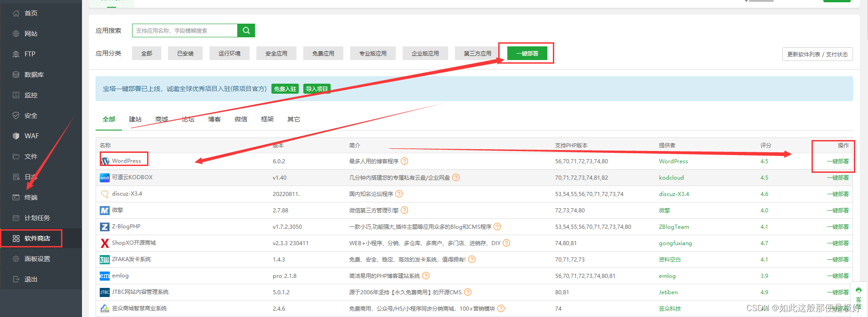Open the 安全 shield icon
The height and width of the screenshot is (317, 868).
click(16, 116)
